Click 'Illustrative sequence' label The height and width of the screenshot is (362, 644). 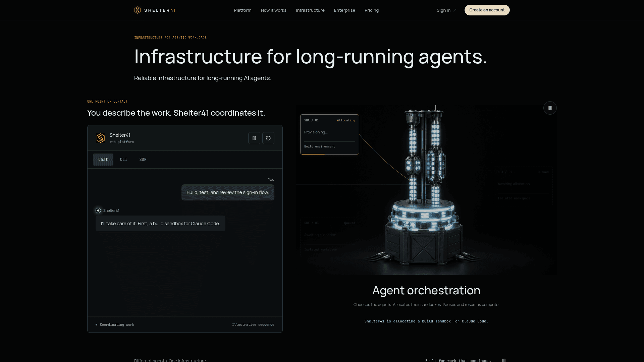coord(253,324)
